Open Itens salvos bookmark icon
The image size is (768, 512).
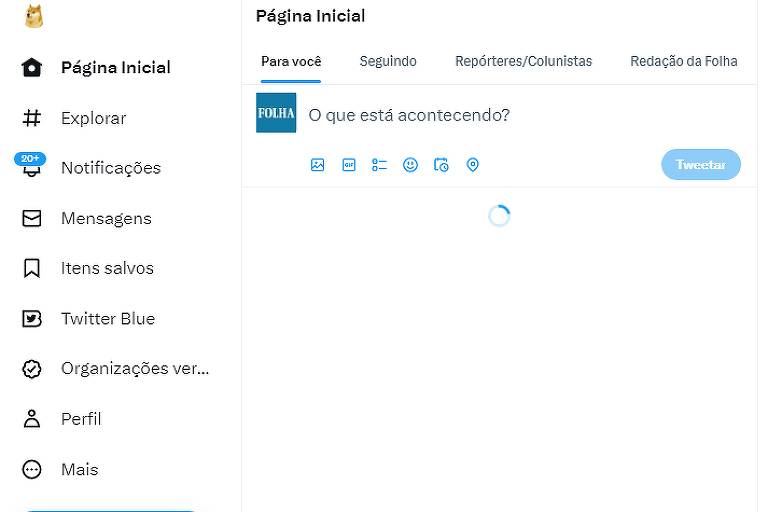32,268
